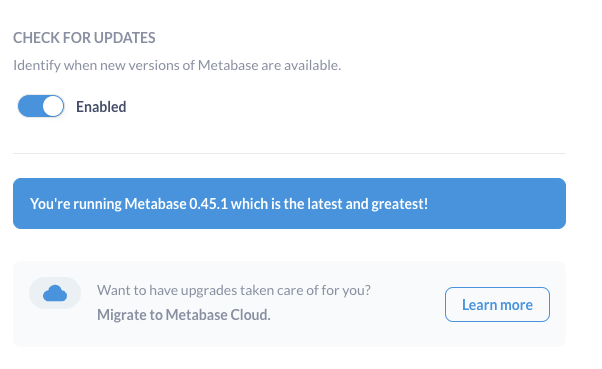Toggle the Check for Updates switch off

41,106
